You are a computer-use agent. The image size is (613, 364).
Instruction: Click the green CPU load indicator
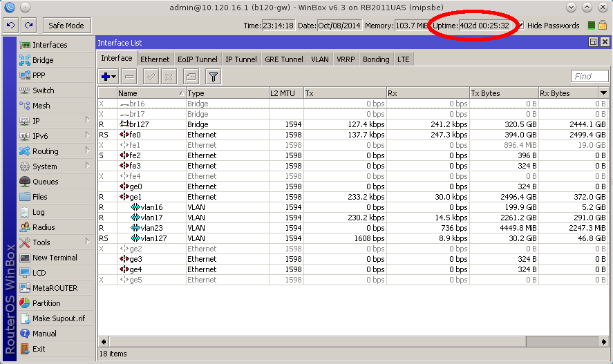(592, 26)
